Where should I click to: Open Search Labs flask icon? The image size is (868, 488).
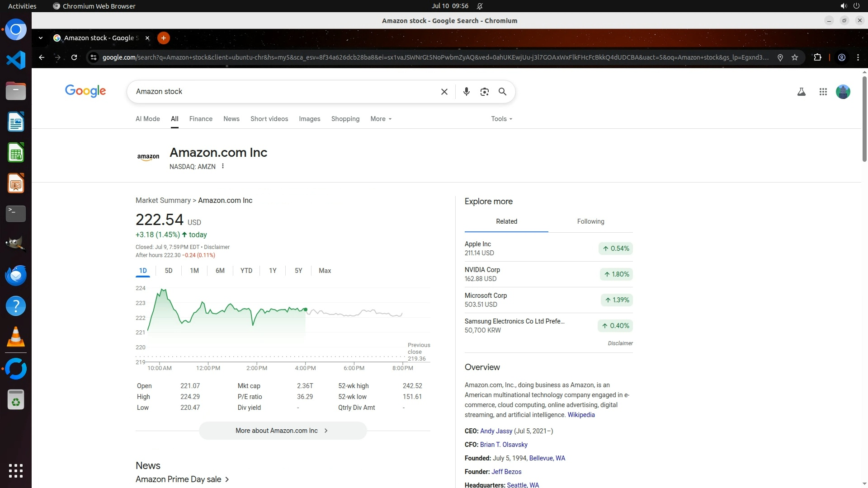[801, 92]
